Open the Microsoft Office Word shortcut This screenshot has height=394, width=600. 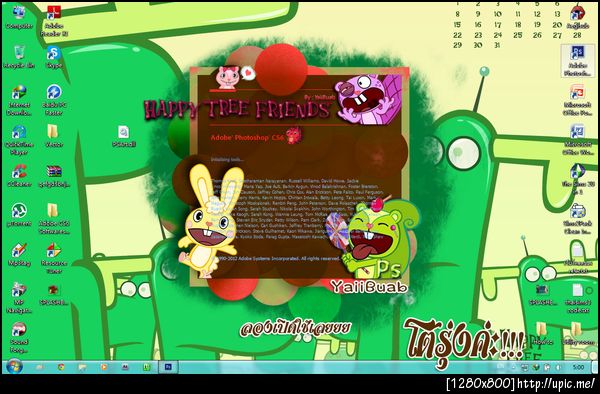pos(577,140)
